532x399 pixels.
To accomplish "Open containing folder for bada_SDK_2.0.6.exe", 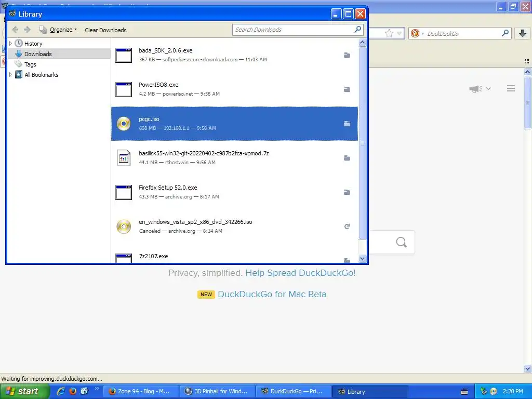I will tap(347, 55).
